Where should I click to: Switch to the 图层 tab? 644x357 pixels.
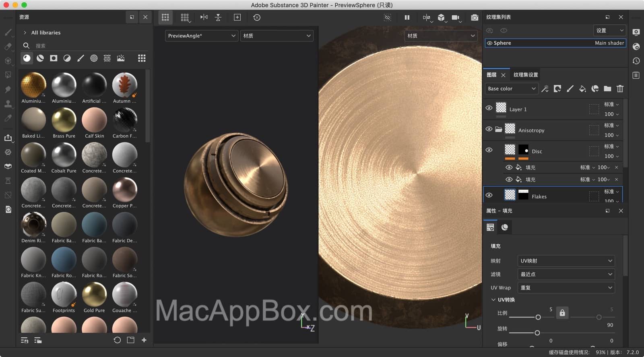click(491, 75)
